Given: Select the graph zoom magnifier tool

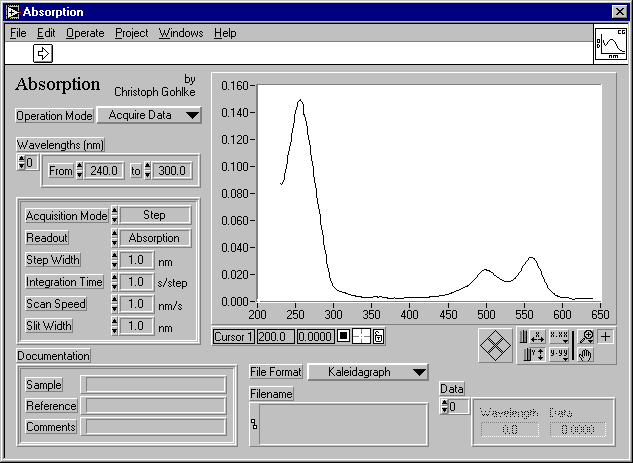Looking at the screenshot, I should 585,338.
